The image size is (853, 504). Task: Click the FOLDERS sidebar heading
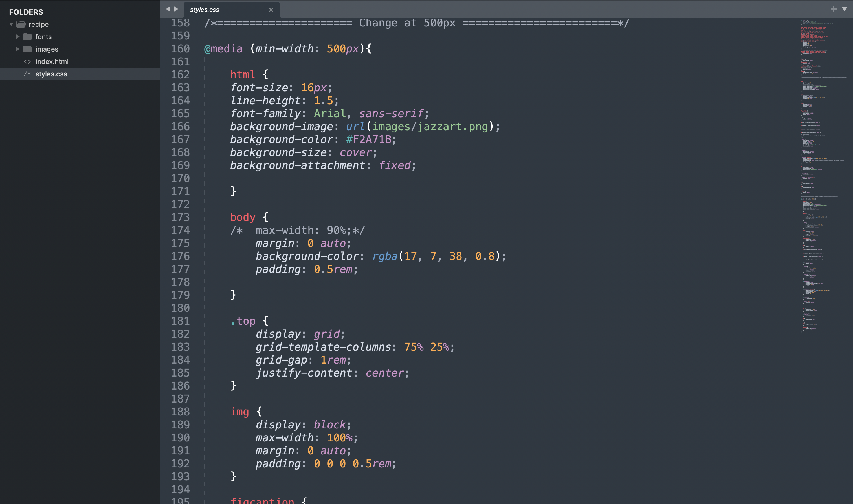(x=26, y=12)
